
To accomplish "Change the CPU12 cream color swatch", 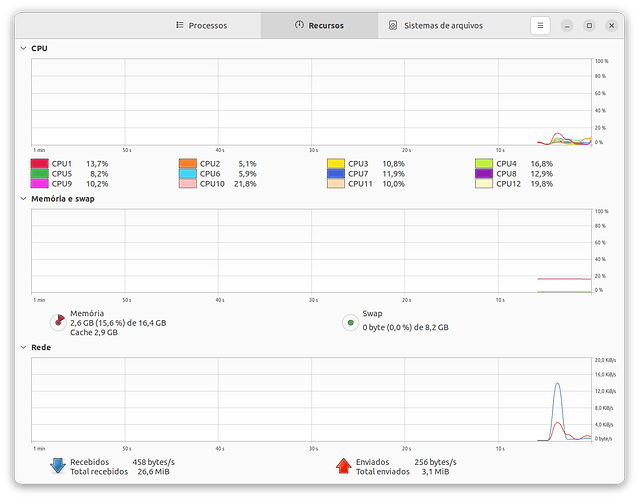I will 484,183.
